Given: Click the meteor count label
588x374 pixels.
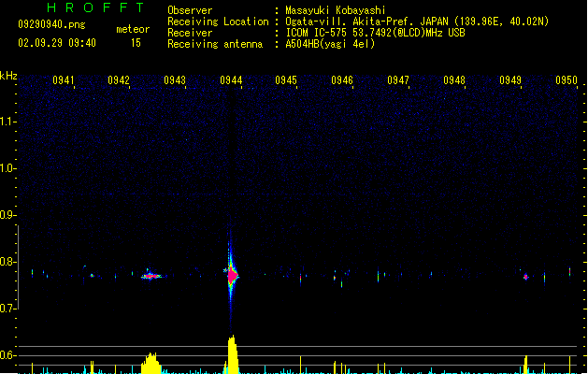Looking at the screenshot, I should coord(133,29).
